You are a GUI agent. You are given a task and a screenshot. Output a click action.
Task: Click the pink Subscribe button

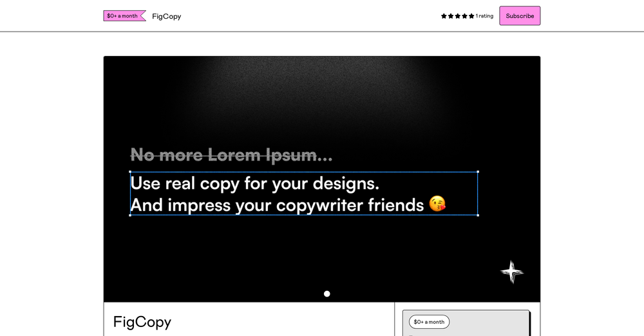click(520, 15)
